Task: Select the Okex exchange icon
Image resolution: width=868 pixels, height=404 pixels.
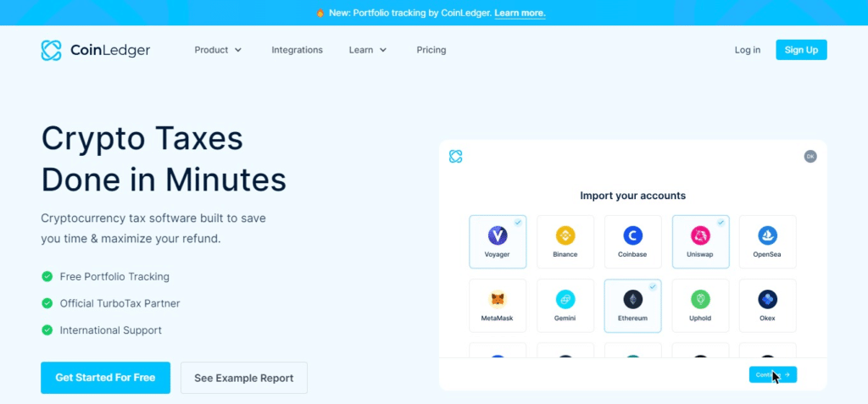Action: click(x=767, y=300)
